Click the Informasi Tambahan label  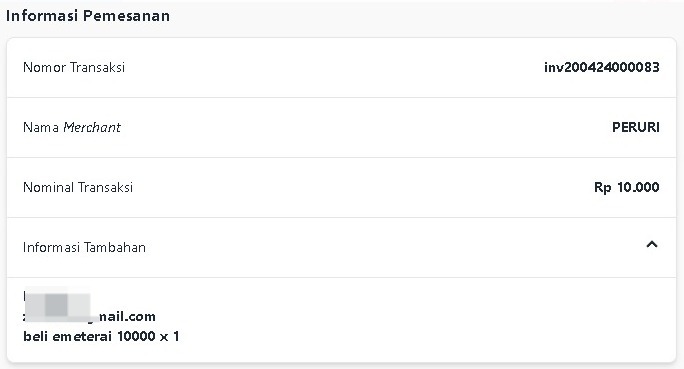click(x=84, y=247)
